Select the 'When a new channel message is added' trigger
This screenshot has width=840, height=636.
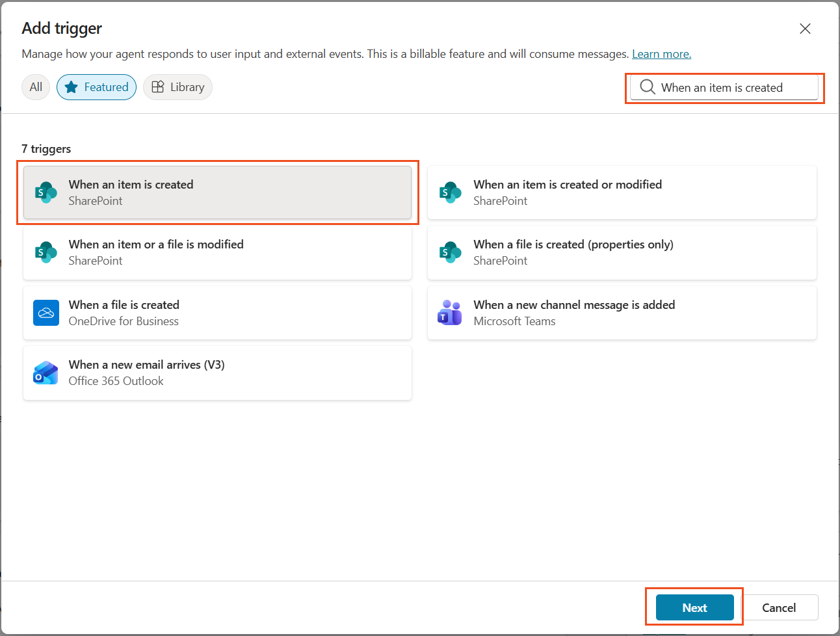coord(622,312)
